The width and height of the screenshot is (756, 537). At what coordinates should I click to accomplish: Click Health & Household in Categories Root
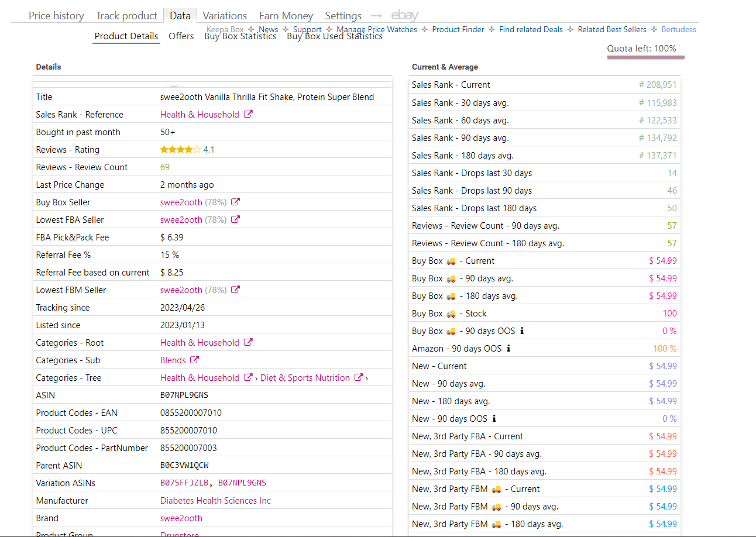point(200,343)
